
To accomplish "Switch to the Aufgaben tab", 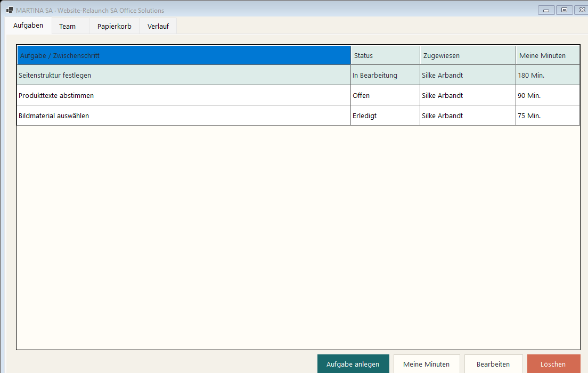I will pyautogui.click(x=28, y=26).
